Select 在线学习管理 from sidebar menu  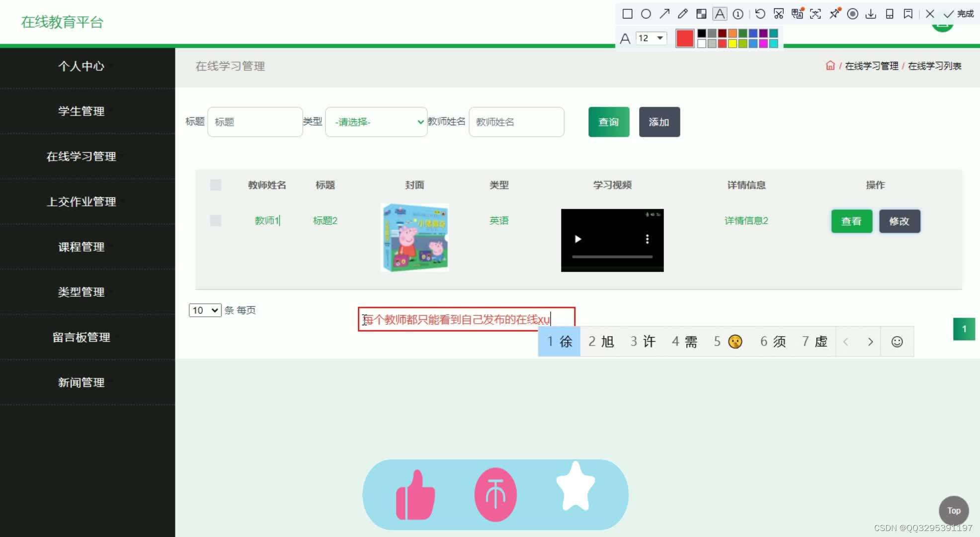82,156
